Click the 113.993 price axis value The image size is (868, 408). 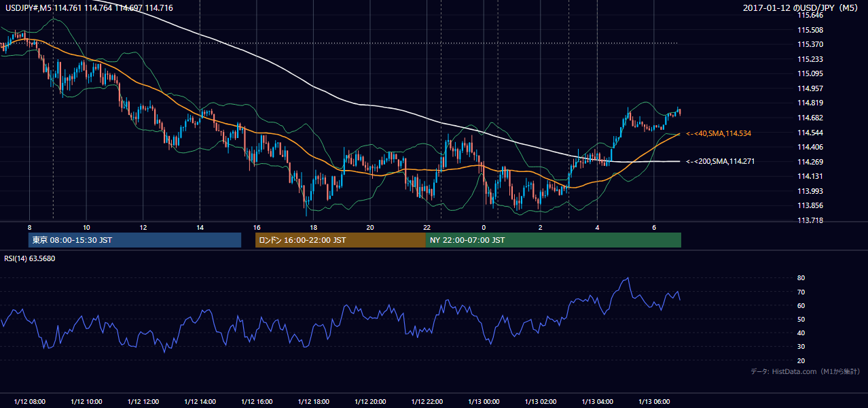(x=810, y=191)
